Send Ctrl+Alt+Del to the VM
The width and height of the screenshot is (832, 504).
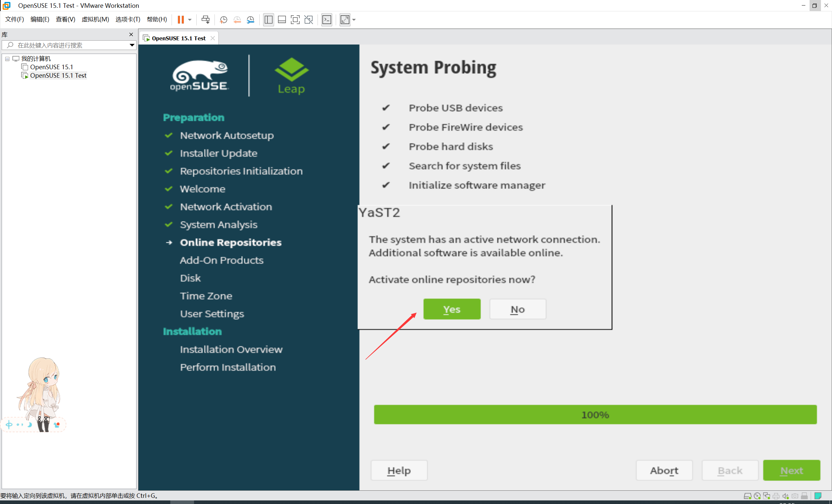point(205,19)
